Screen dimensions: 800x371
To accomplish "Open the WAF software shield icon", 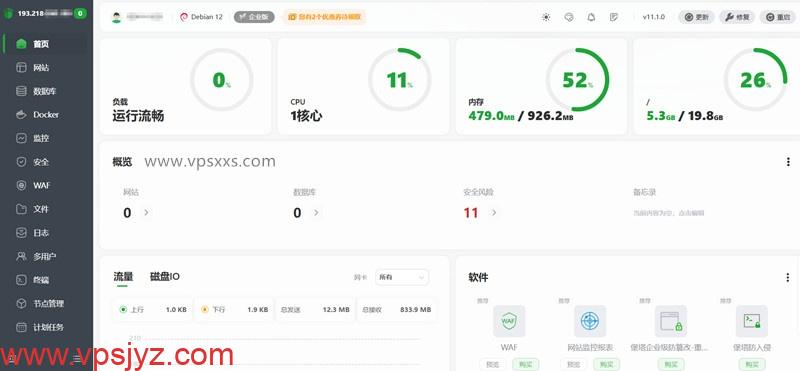I will (x=509, y=321).
